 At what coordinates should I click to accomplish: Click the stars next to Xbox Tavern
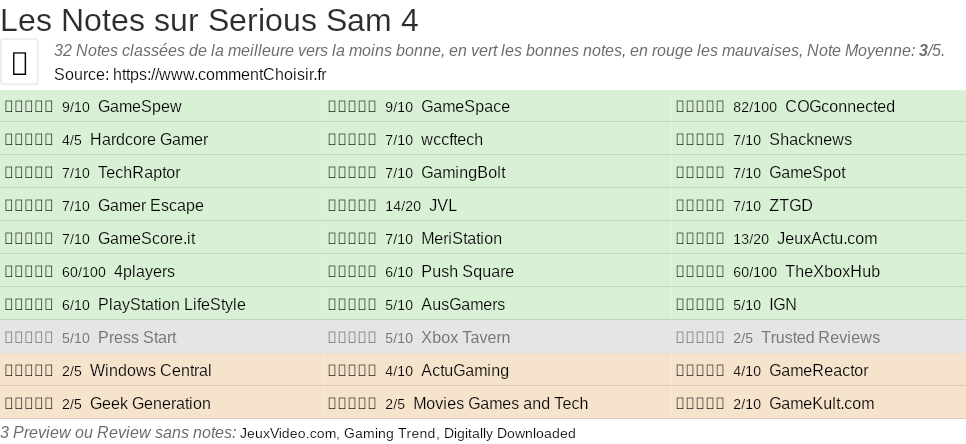(352, 338)
